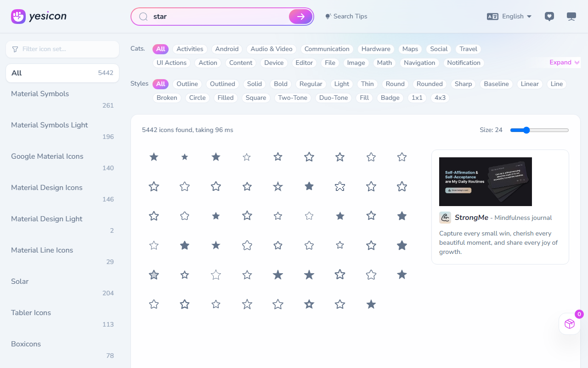Open Material Design Light set

pos(62,224)
